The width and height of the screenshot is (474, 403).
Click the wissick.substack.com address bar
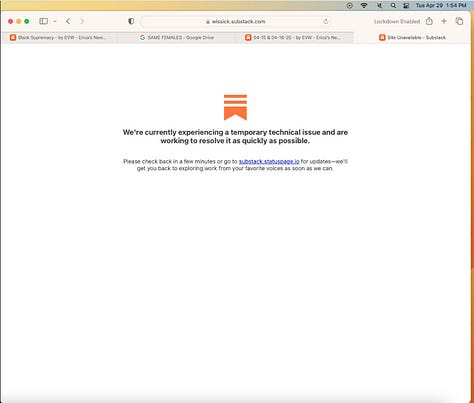click(x=236, y=21)
